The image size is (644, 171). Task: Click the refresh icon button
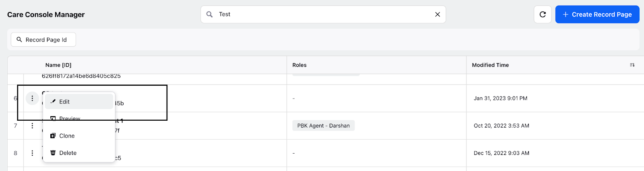543,14
